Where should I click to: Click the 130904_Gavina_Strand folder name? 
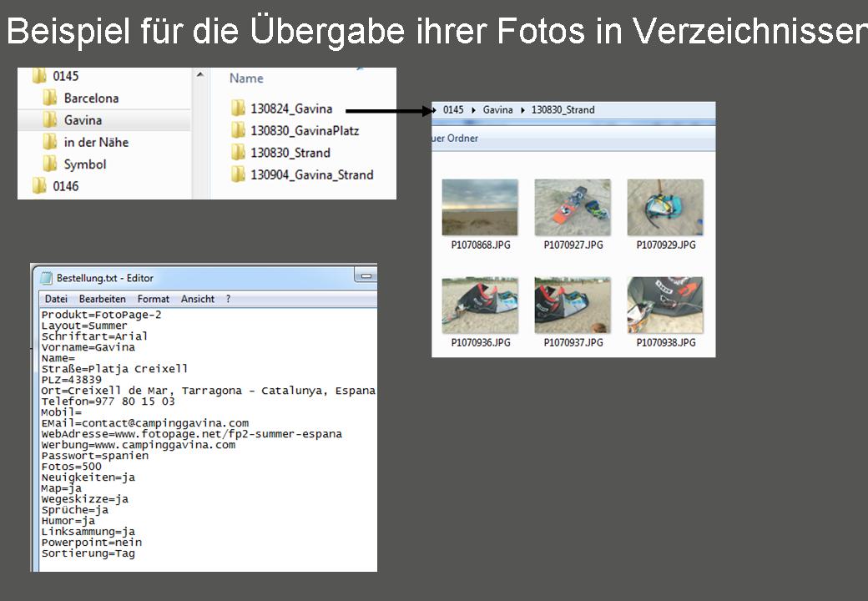click(312, 175)
